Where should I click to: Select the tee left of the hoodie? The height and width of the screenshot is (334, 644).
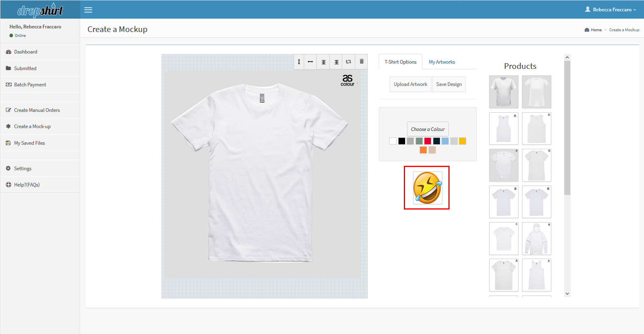tap(504, 239)
